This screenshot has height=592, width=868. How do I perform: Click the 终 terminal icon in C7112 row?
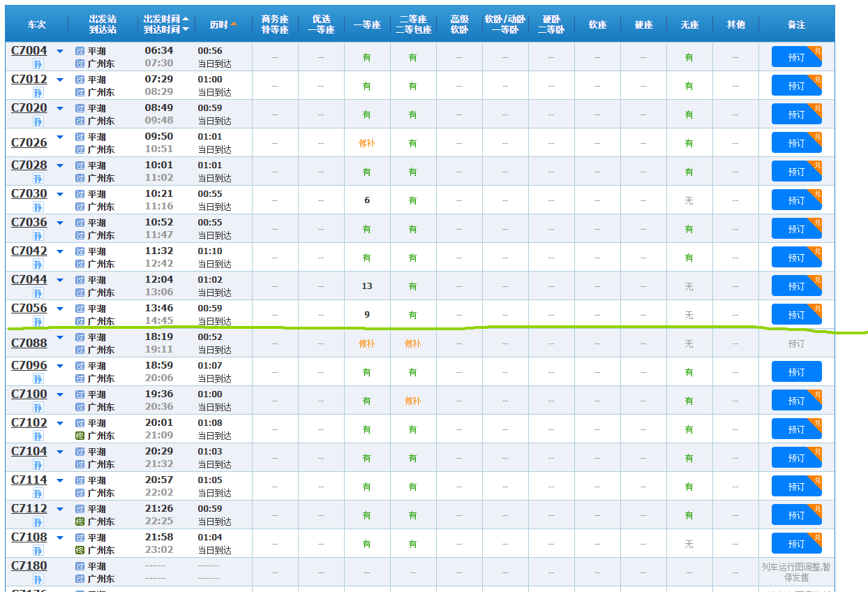80,521
